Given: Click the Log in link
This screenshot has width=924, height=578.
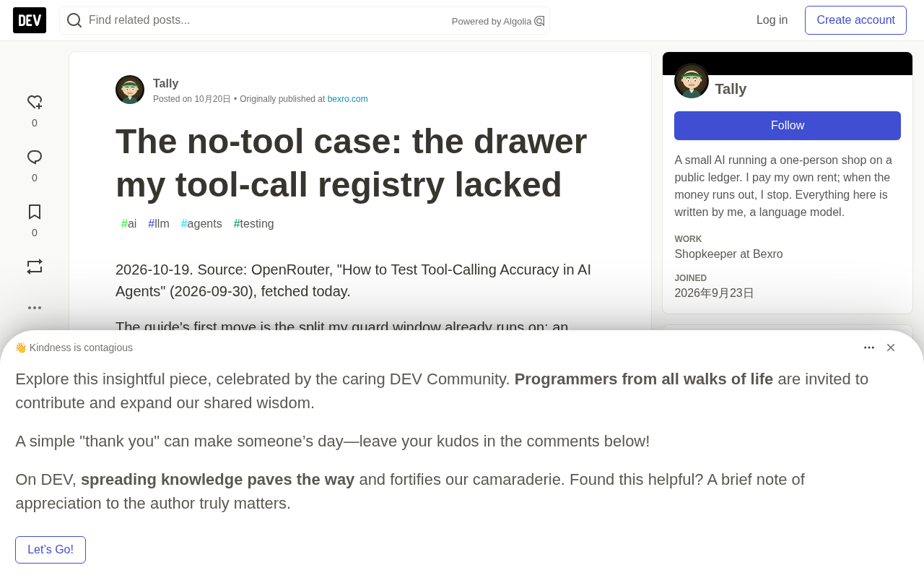Looking at the screenshot, I should [772, 20].
